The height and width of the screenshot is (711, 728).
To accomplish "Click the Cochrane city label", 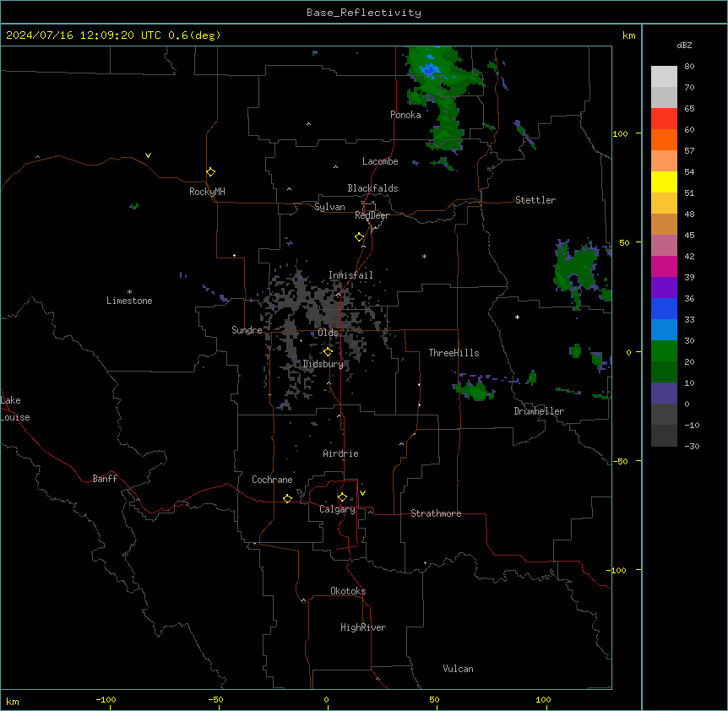I will click(272, 480).
